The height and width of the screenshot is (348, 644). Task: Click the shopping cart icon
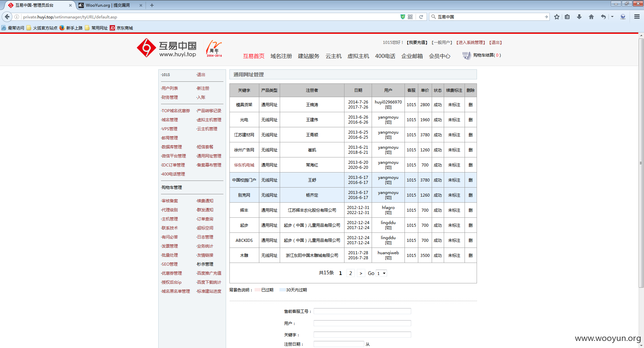tap(466, 55)
